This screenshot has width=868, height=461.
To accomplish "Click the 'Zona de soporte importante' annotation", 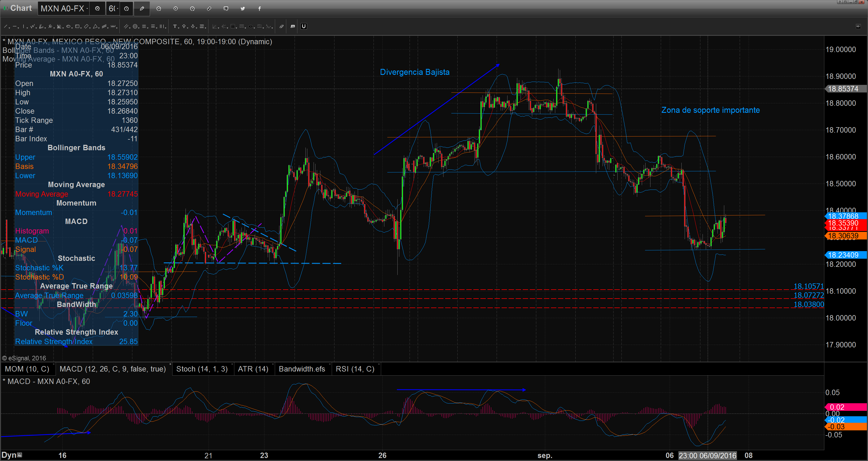I will [710, 110].
